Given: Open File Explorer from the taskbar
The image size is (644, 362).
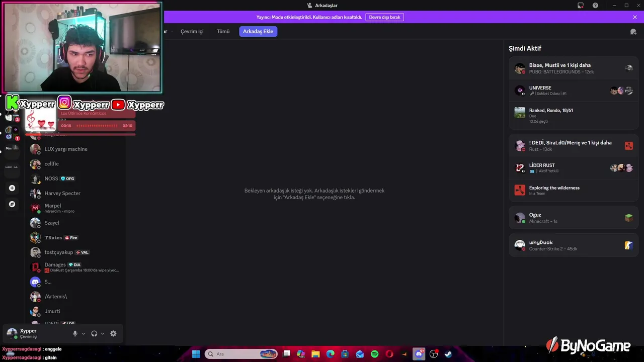Looking at the screenshot, I should 315,354.
